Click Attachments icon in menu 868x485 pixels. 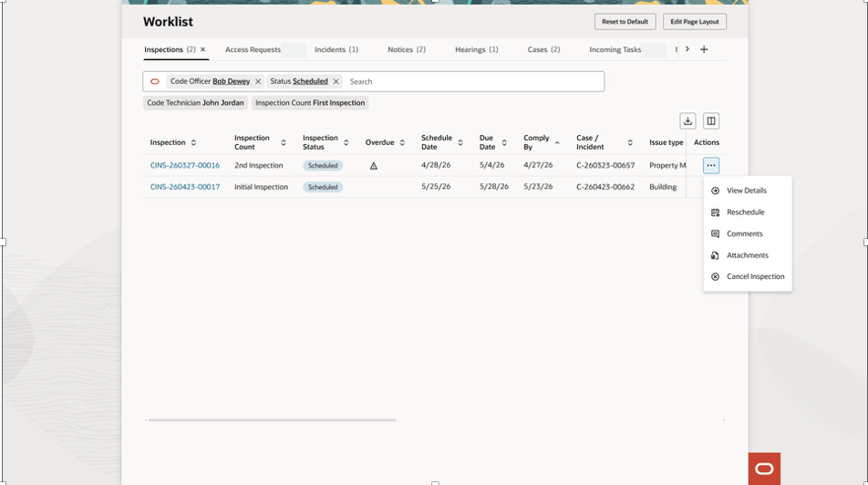[x=715, y=255]
